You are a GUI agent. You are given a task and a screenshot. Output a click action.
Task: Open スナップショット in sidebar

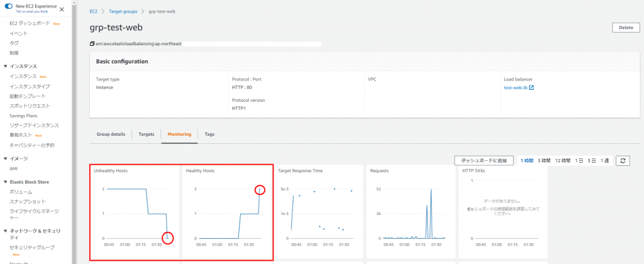point(28,202)
